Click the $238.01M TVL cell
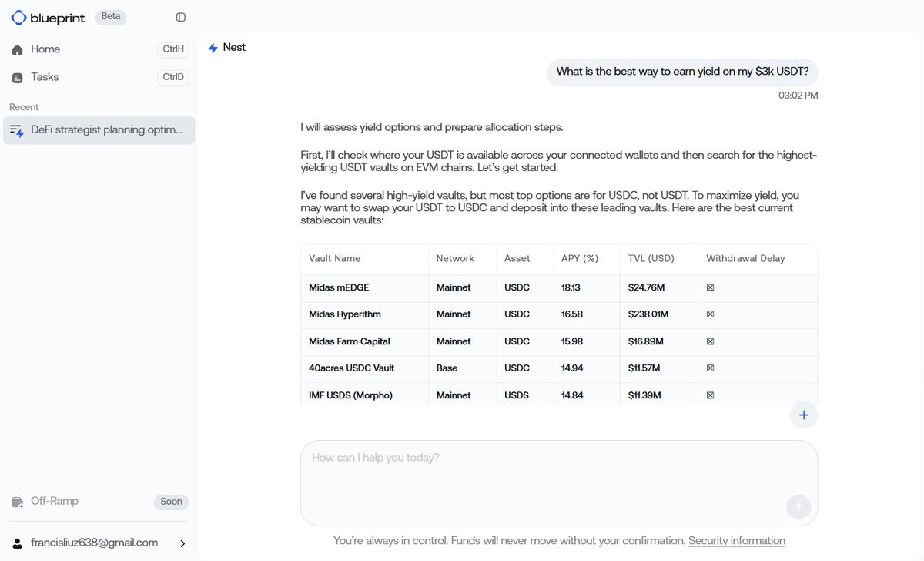 (649, 314)
